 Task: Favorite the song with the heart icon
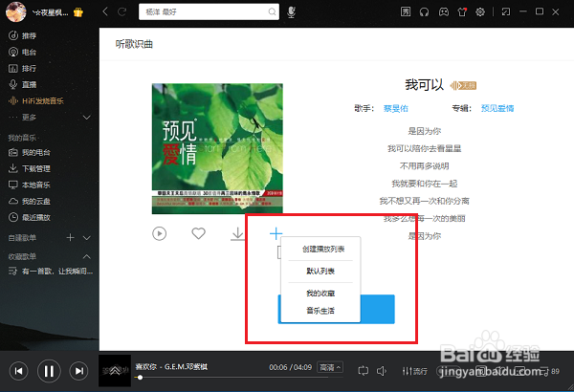tap(198, 233)
